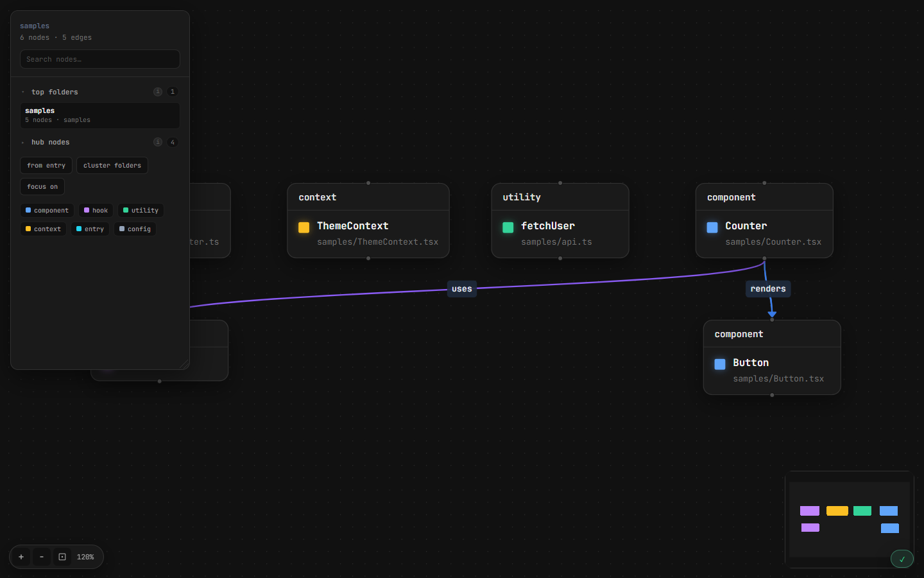Click the green fetchUser node icon
The height and width of the screenshot is (578, 924).
(x=508, y=227)
